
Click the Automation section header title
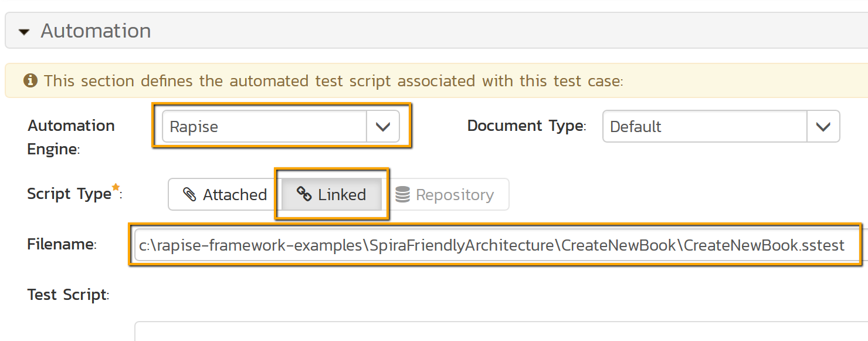tap(96, 31)
